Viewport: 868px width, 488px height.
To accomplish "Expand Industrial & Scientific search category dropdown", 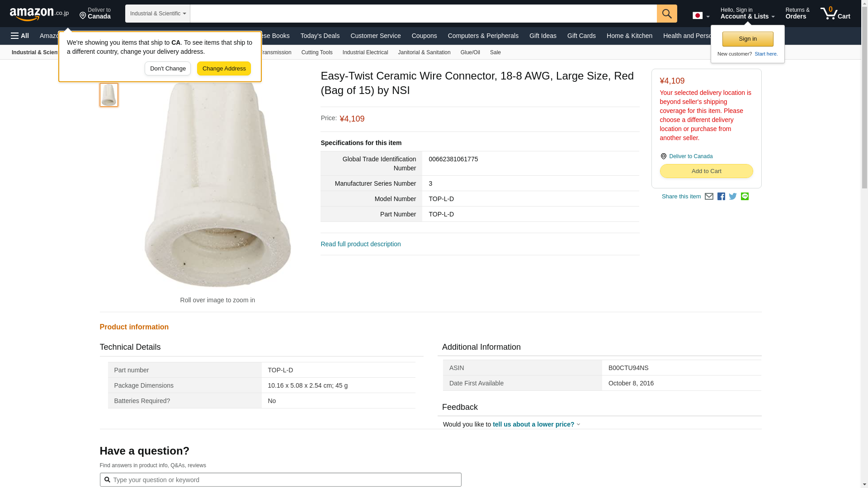I will 158,14.
